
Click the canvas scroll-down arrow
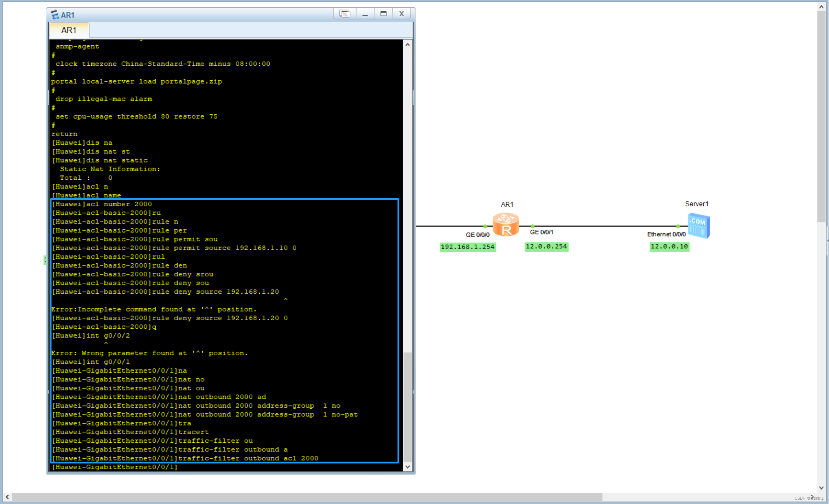click(x=821, y=488)
